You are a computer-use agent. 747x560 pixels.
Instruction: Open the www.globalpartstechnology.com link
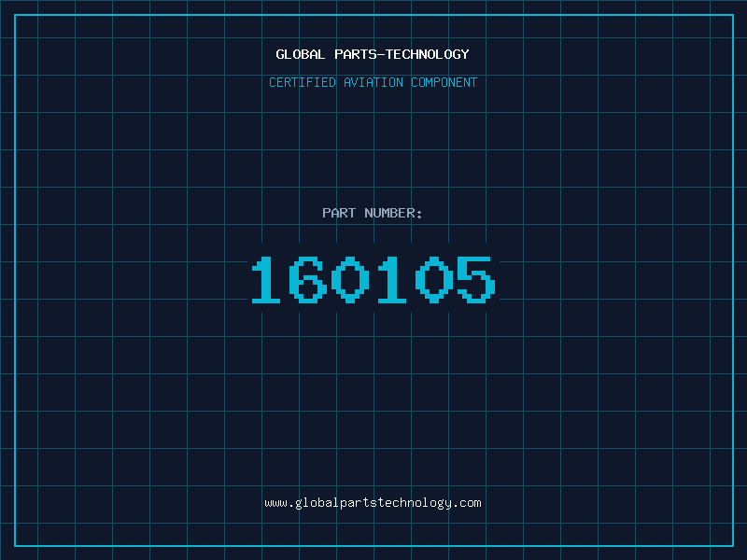(x=373, y=503)
